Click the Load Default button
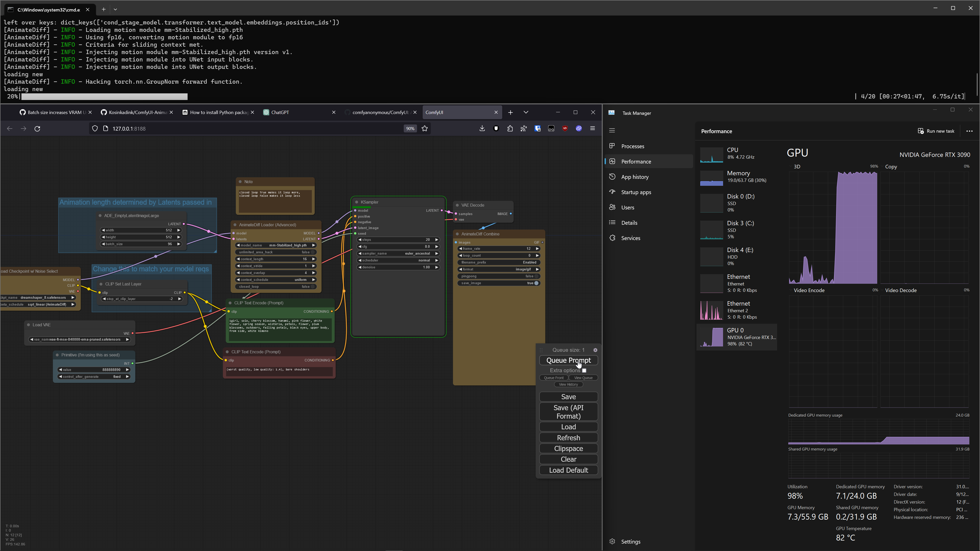Viewport: 980px width, 551px height. pos(568,470)
